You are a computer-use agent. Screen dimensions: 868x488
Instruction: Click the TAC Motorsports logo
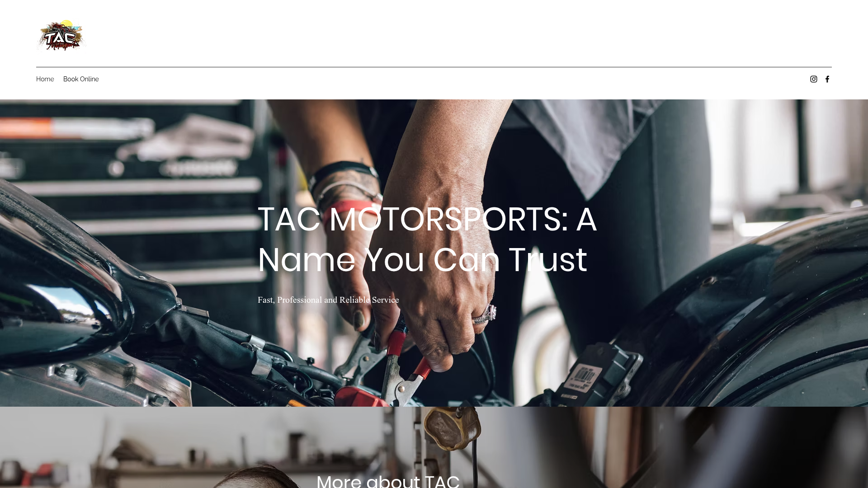[x=61, y=35]
